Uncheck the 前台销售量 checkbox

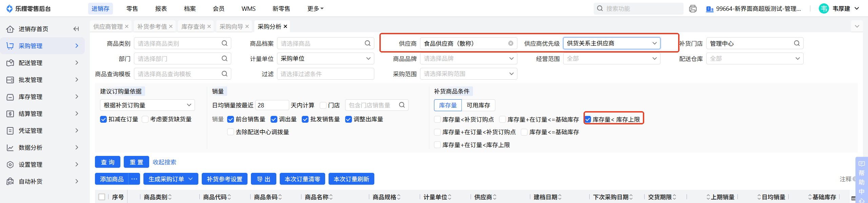click(231, 119)
